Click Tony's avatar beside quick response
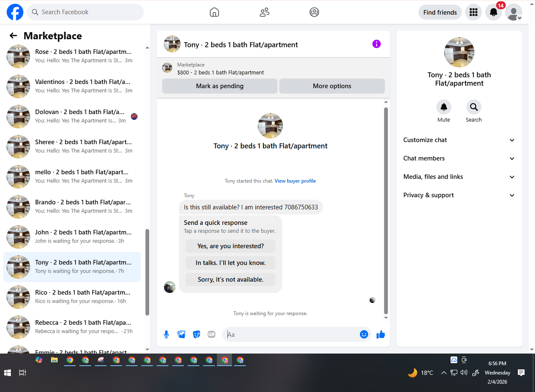The height and width of the screenshot is (392, 535). (170, 287)
